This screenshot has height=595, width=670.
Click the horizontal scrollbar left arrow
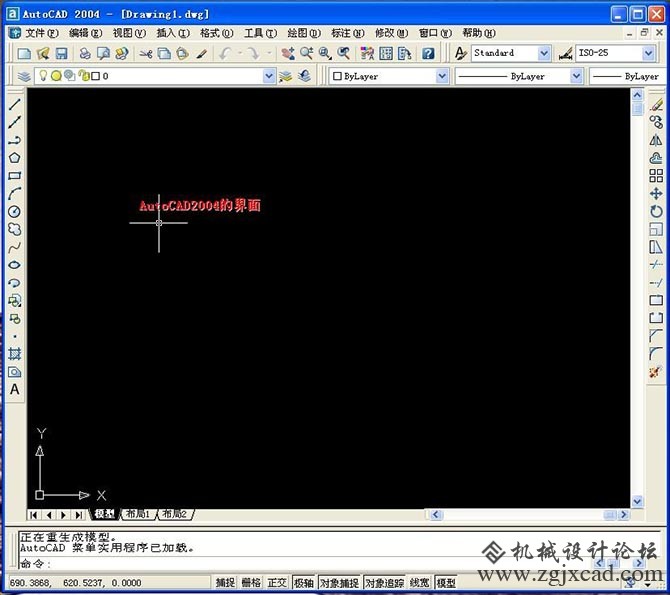pos(435,515)
